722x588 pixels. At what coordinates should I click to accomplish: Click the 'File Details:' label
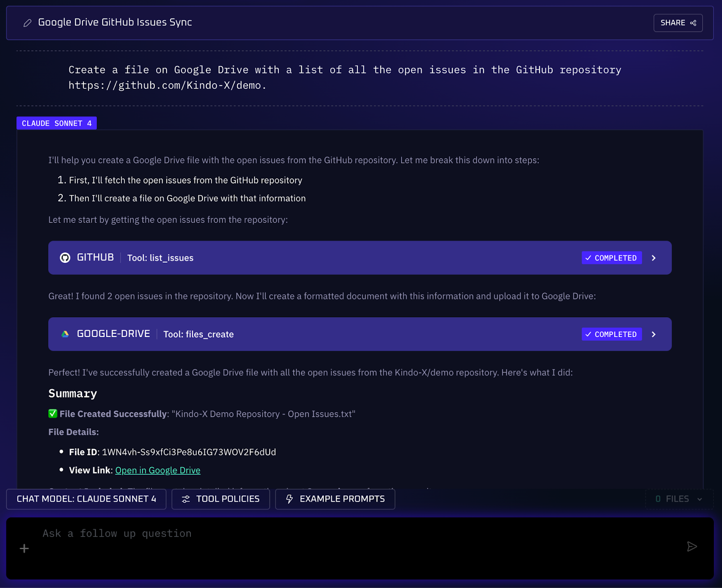point(74,432)
